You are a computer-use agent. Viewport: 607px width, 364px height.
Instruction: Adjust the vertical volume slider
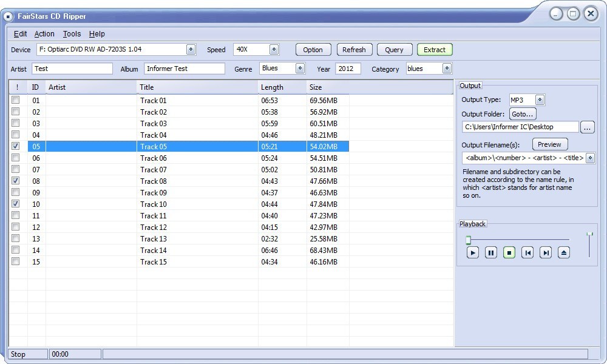click(x=589, y=234)
